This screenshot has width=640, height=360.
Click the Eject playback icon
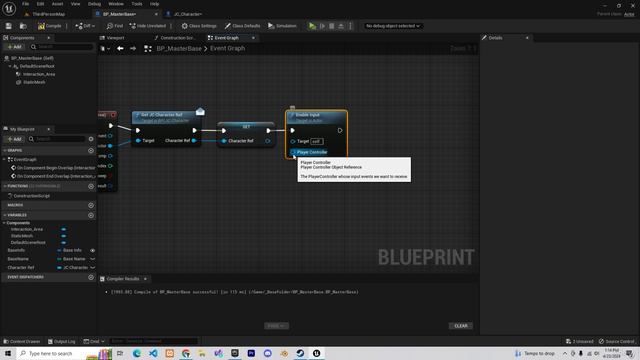tap(341, 26)
